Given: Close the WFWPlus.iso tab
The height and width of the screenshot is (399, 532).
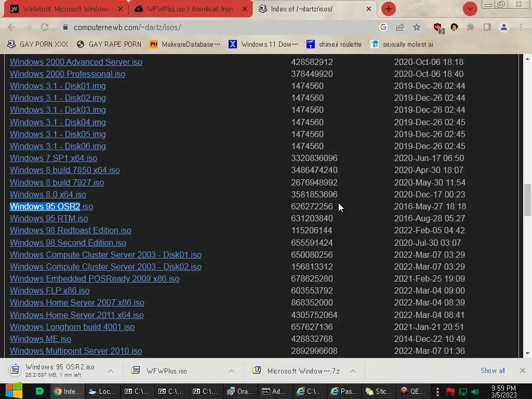Looking at the screenshot, I should (245, 9).
